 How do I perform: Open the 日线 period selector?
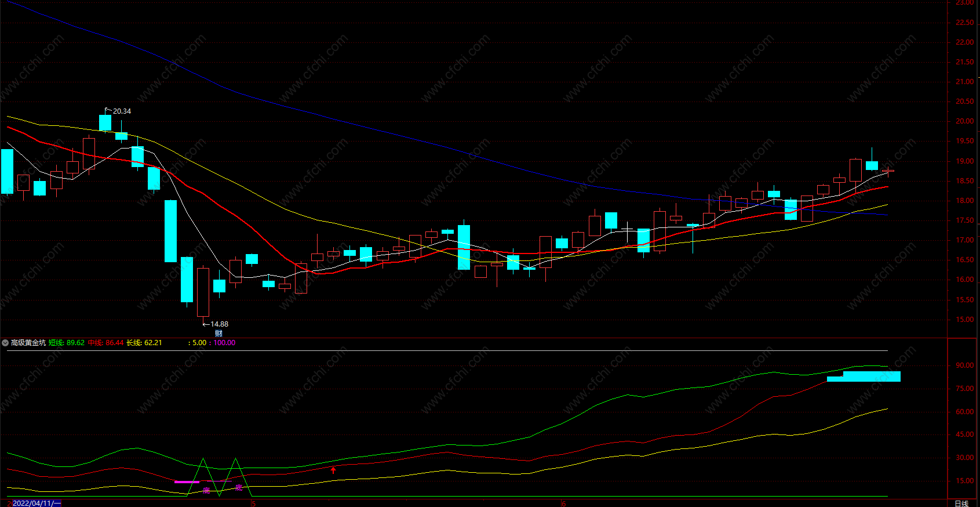click(x=961, y=503)
